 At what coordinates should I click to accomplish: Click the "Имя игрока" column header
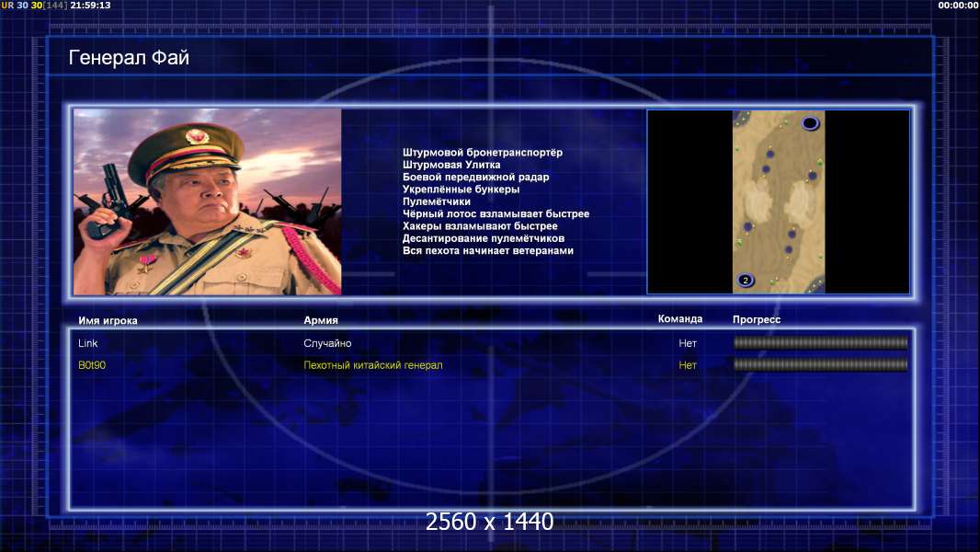click(x=108, y=321)
